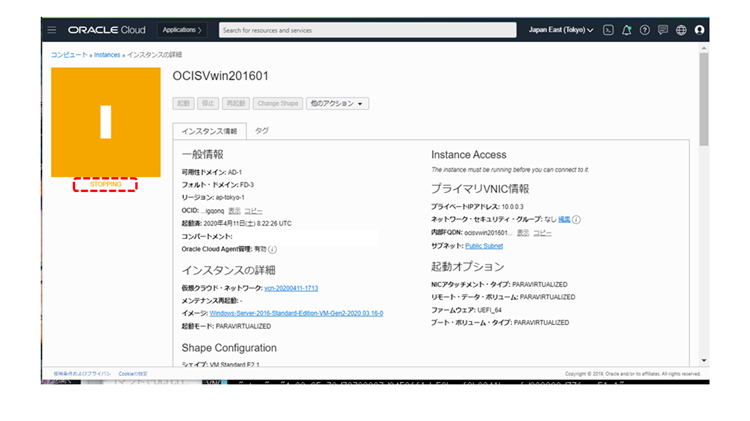This screenshot has height=421, width=750.
Task: Switch to the タグ tab
Action: [262, 131]
